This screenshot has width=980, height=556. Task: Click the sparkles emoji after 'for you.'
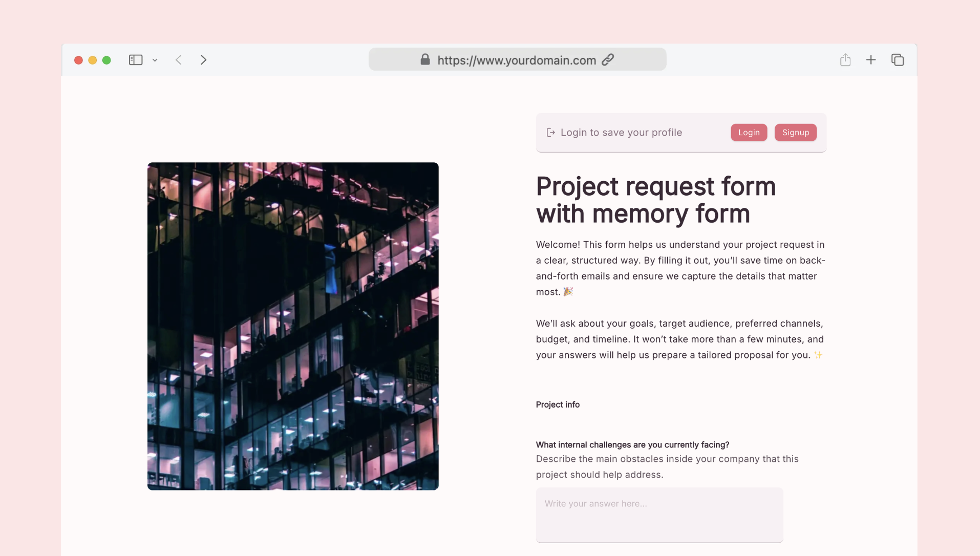click(818, 355)
